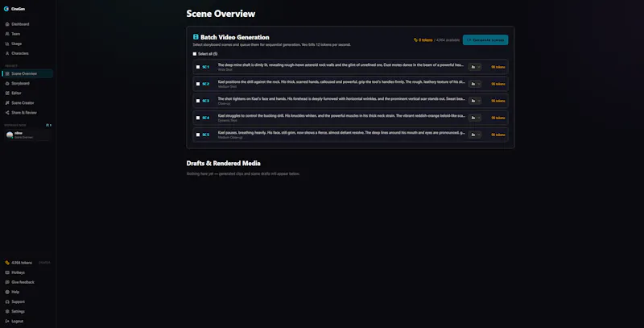Click the SC1 scene label
644x328 pixels.
205,67
